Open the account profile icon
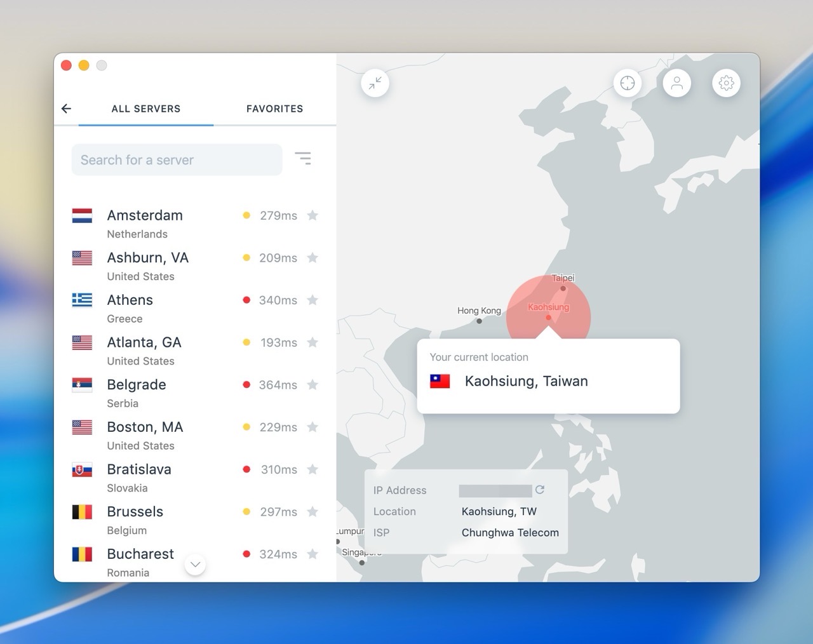Image resolution: width=813 pixels, height=644 pixels. 676,83
